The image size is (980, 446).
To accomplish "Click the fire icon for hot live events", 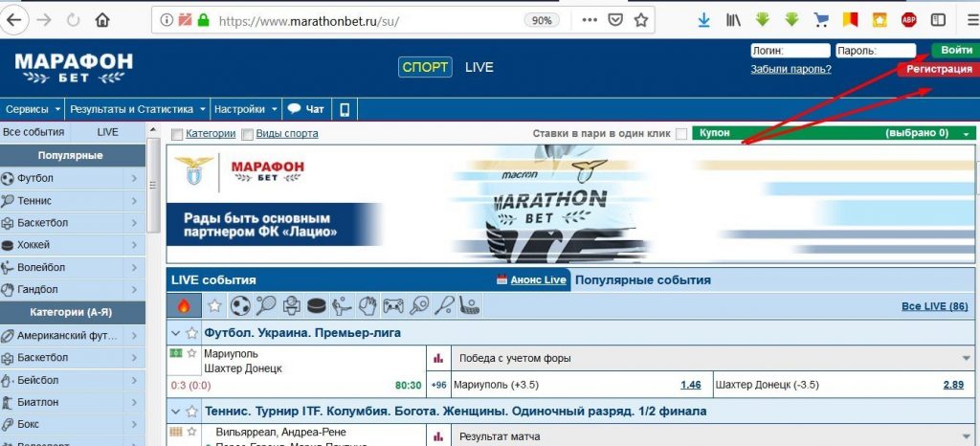I will [184, 306].
